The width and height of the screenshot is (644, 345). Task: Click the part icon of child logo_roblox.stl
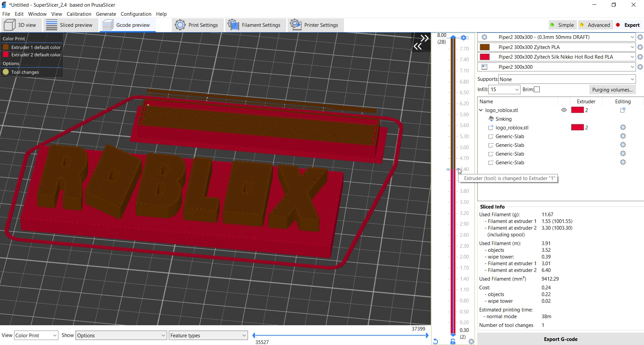[x=491, y=128]
